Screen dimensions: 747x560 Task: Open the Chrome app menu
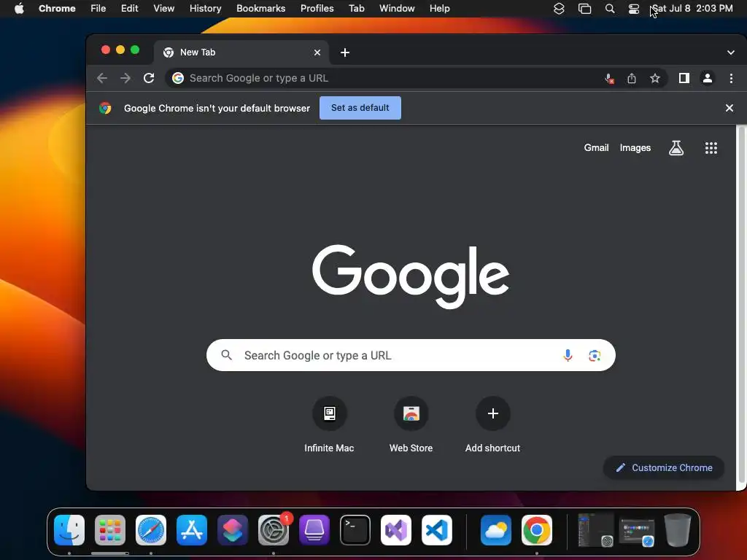57,9
